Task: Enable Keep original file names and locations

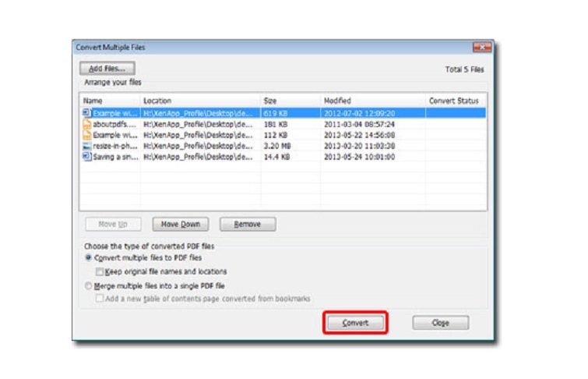Action: point(100,271)
